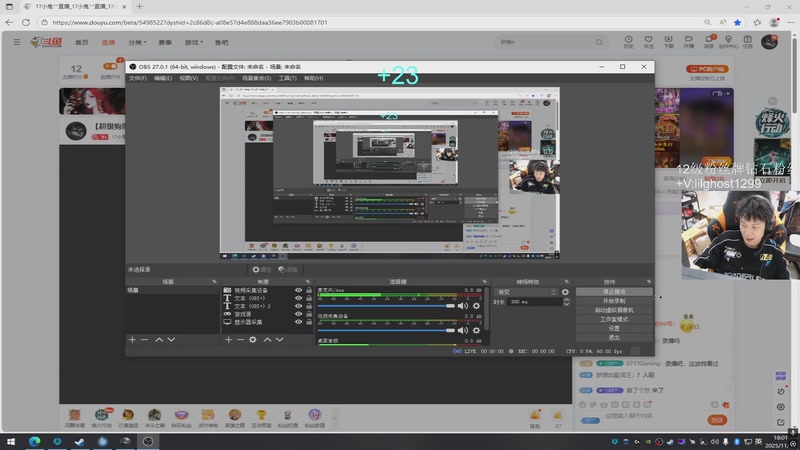Adjust the transition duration stepper arrows

[x=566, y=302]
